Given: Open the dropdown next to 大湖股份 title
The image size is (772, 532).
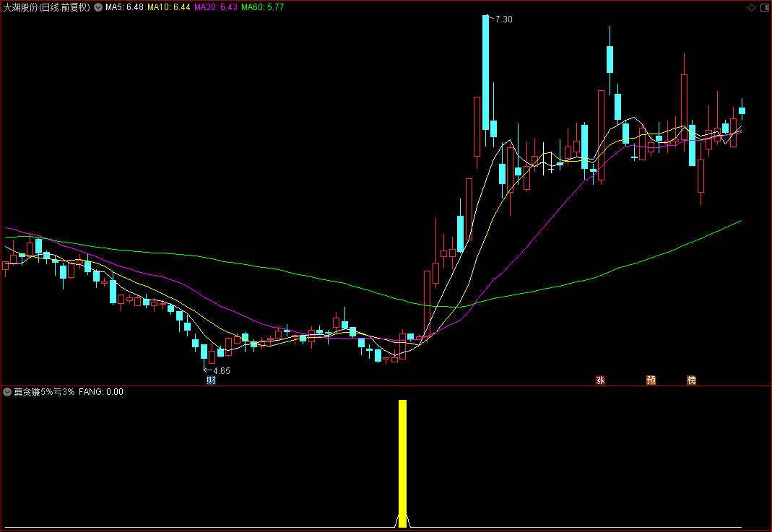Looking at the screenshot, I should pyautogui.click(x=98, y=7).
